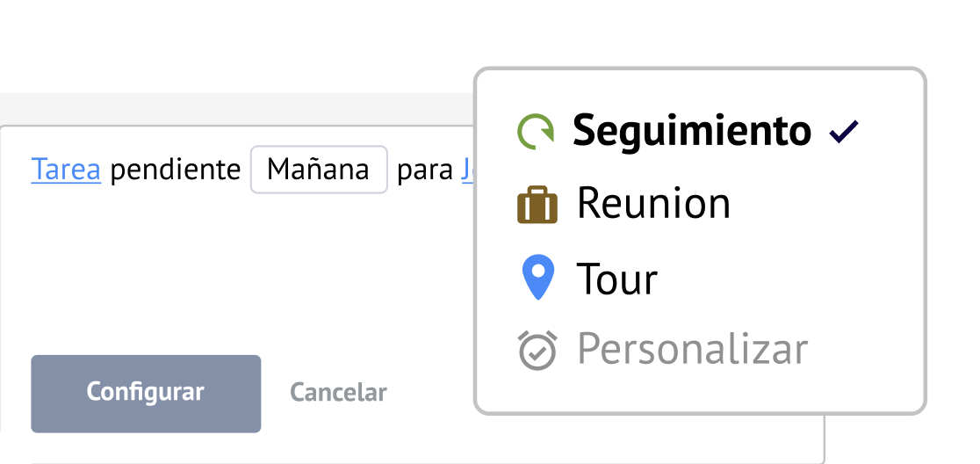Click the word "pendiente"

176,169
